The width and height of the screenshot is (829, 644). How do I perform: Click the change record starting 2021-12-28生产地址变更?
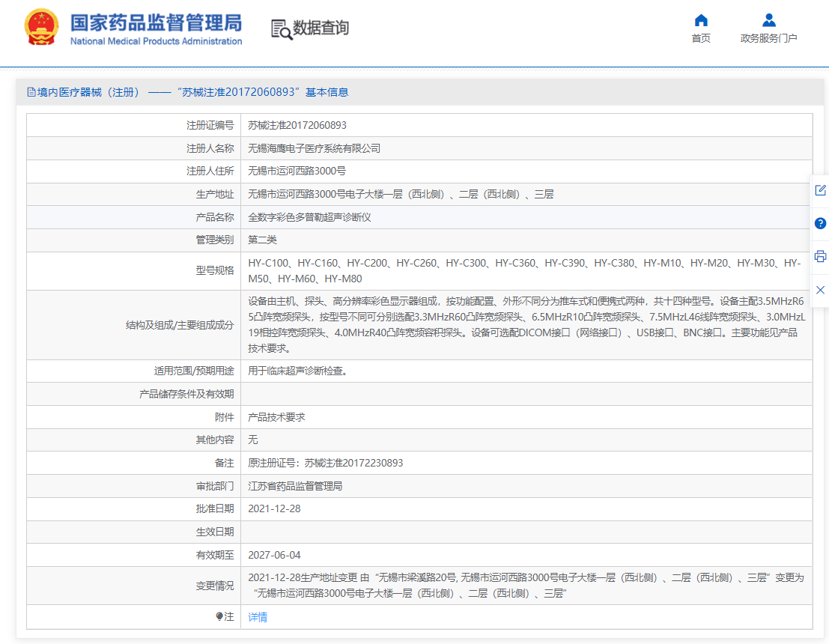[526, 586]
